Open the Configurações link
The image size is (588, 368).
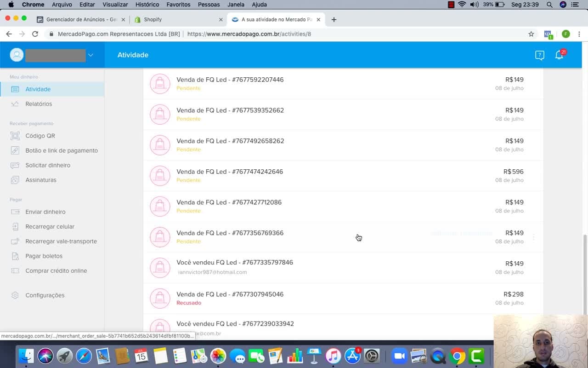click(45, 295)
